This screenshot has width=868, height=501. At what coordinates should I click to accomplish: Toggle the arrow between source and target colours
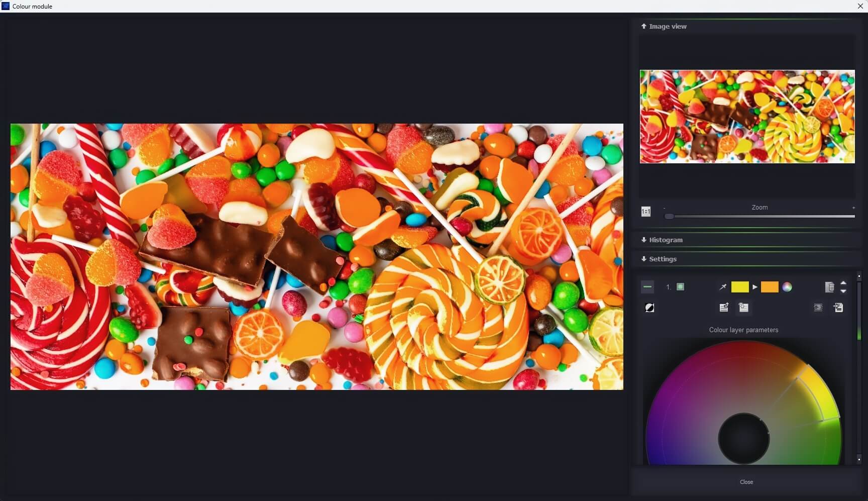(755, 287)
